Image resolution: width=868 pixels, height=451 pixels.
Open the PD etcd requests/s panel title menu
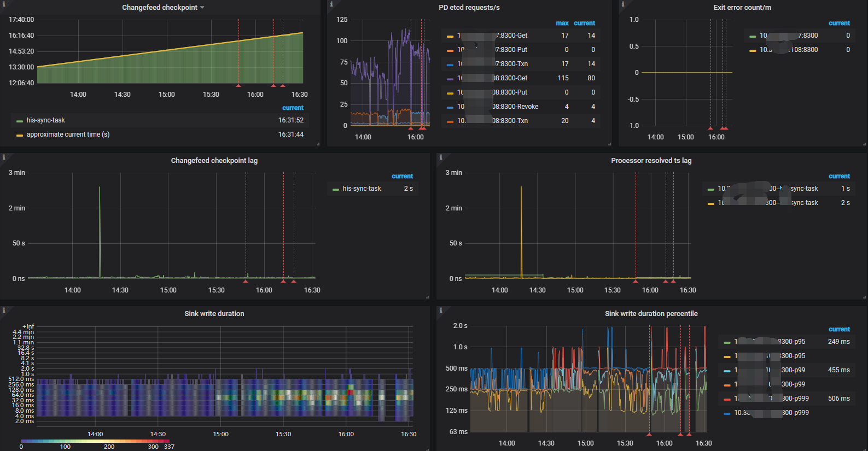(x=469, y=8)
